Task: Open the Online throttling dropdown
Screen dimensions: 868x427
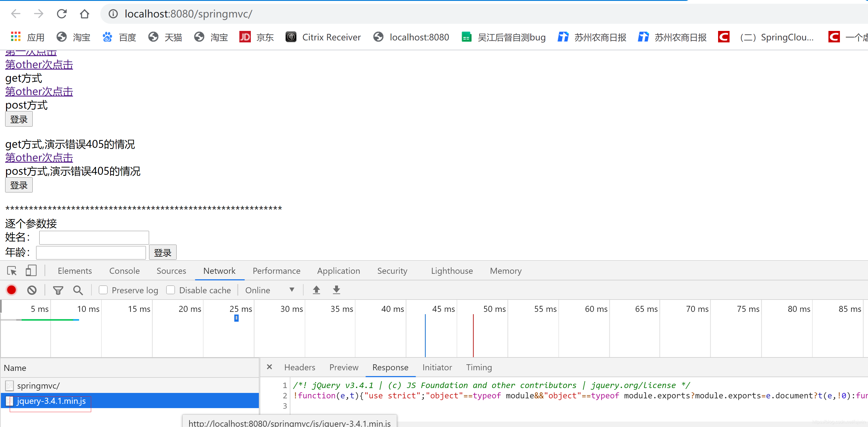Action: pos(270,290)
